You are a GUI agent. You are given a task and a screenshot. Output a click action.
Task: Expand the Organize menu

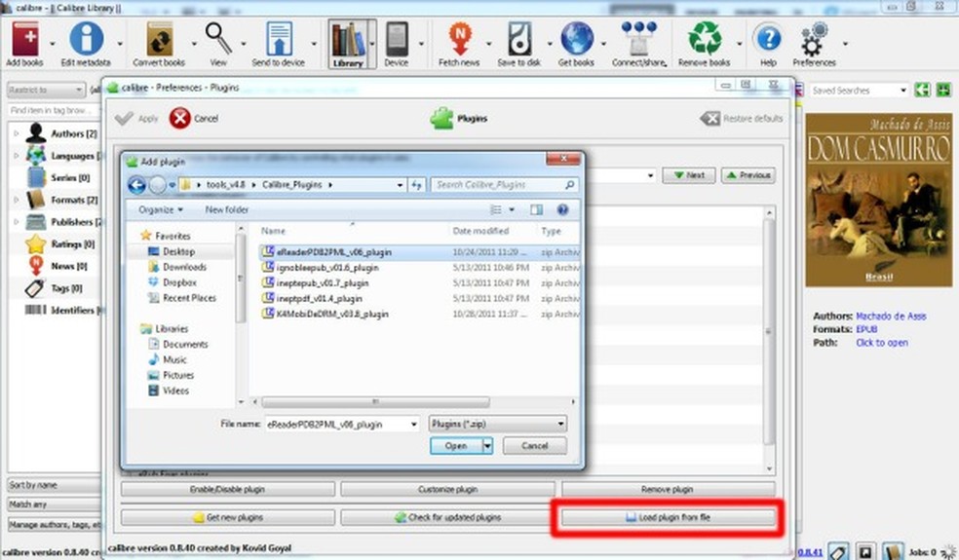click(160, 209)
